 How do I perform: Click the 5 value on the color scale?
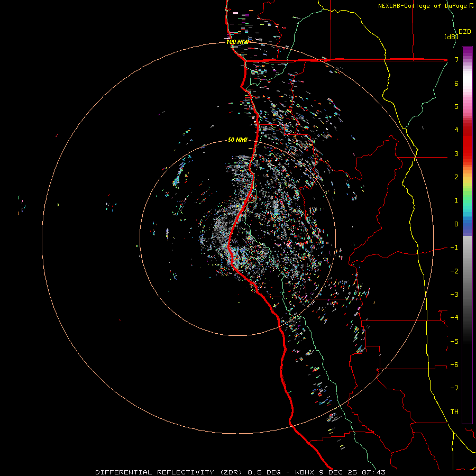coord(456,106)
